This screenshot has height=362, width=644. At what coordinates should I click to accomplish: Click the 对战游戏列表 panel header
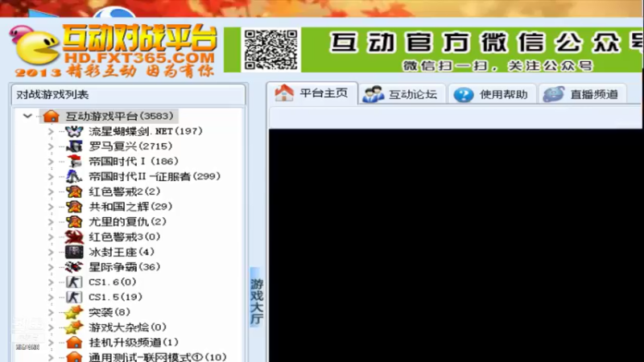(x=129, y=95)
